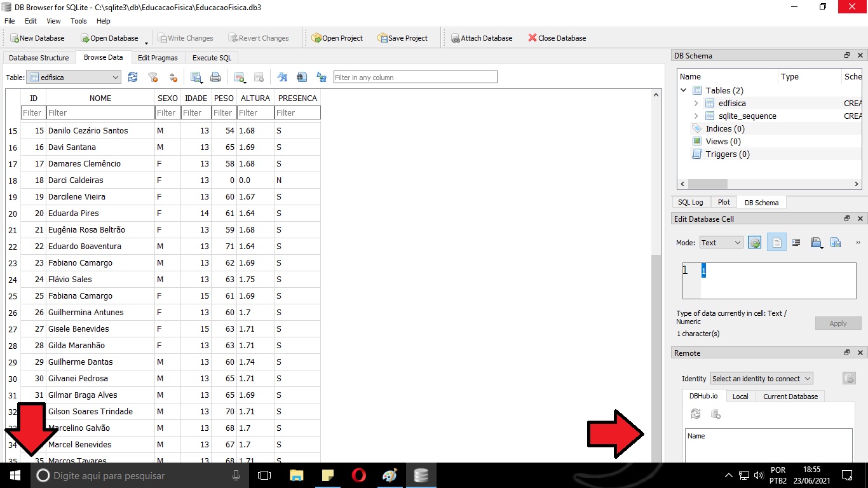Open the Mode dropdown in cell editor

click(x=721, y=242)
